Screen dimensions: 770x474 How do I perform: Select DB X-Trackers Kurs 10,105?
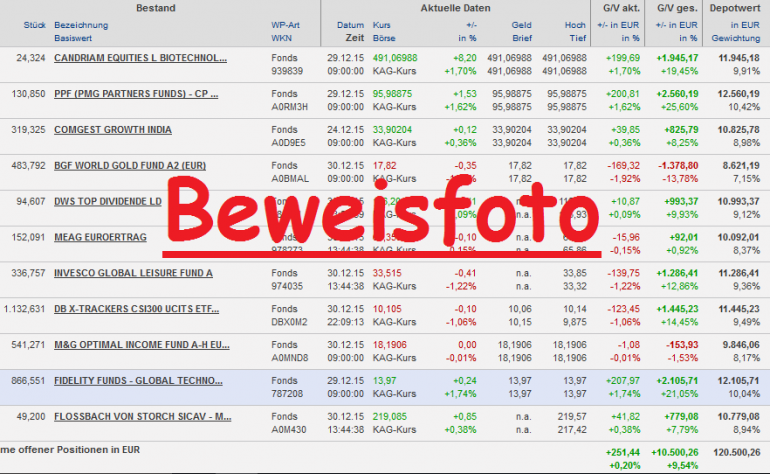pyautogui.click(x=387, y=309)
